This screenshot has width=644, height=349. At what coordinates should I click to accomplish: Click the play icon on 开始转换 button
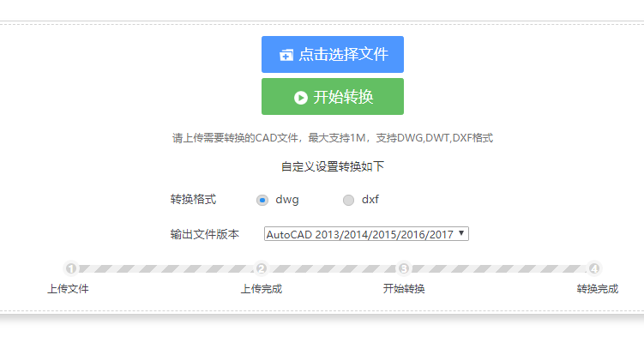click(301, 98)
